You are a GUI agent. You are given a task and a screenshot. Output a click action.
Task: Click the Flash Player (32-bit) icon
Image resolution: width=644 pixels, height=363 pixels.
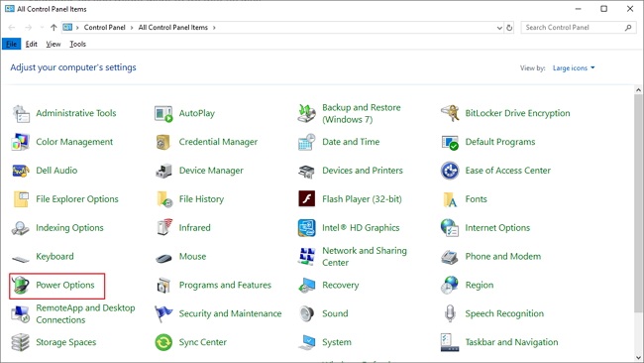[x=307, y=199]
